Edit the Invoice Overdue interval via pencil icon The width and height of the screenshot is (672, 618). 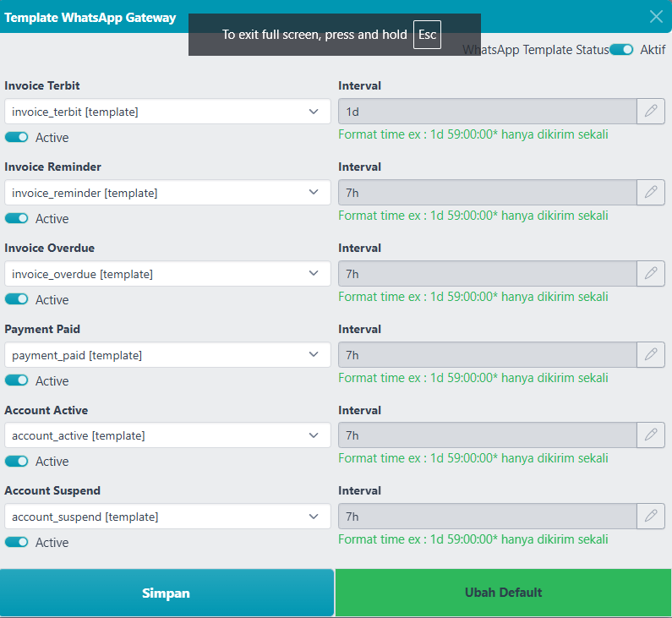[651, 274]
